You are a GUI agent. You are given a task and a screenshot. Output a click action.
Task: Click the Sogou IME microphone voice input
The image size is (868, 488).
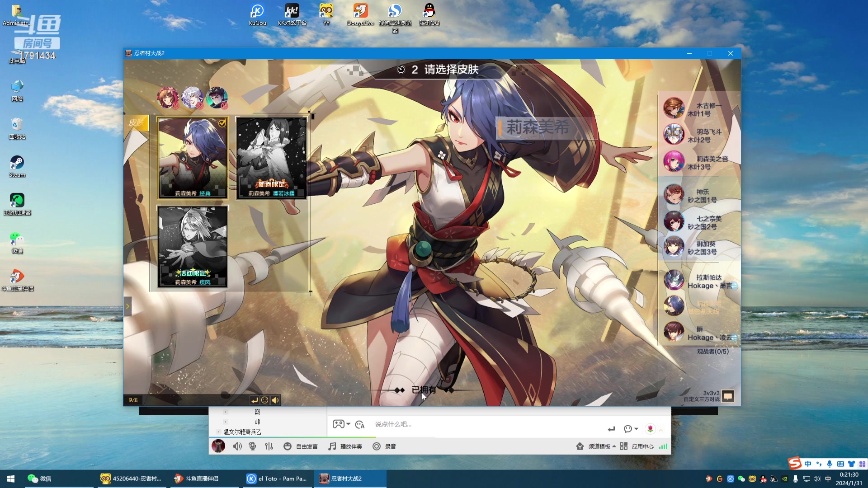[x=830, y=464]
